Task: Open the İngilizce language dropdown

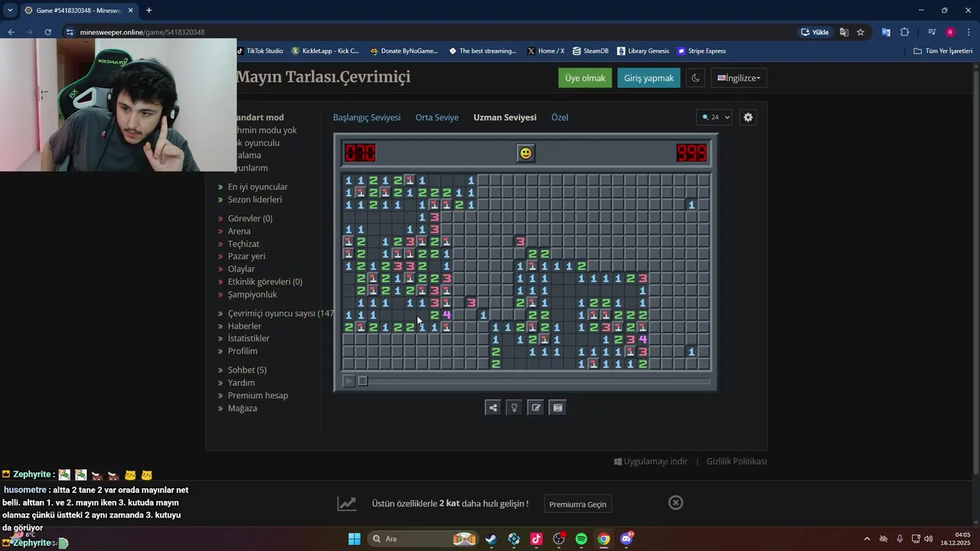Action: [x=738, y=78]
